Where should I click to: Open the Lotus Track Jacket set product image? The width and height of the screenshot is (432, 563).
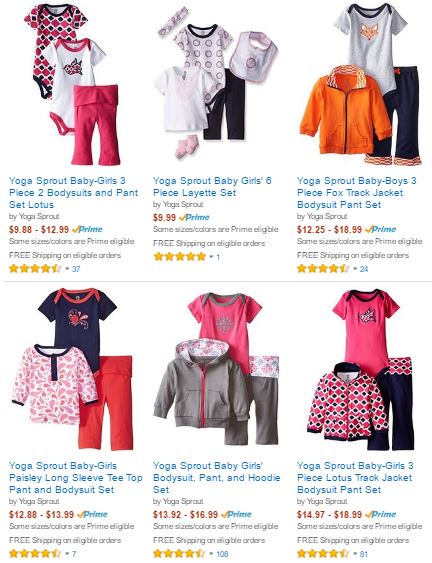coord(360,369)
